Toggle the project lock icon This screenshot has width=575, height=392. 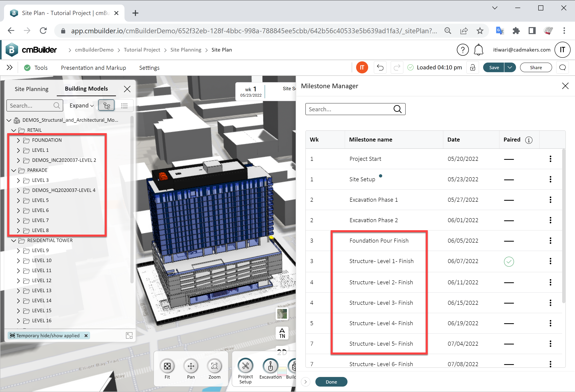[x=472, y=68]
